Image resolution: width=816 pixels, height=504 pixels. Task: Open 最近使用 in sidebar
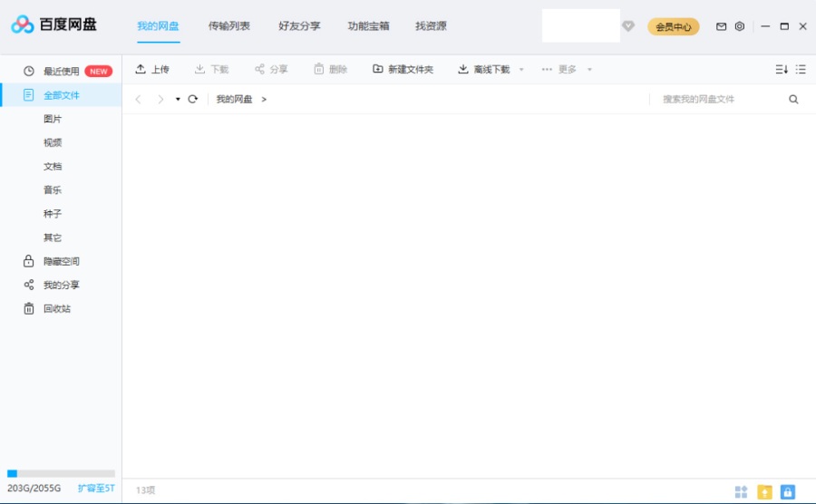(x=61, y=72)
